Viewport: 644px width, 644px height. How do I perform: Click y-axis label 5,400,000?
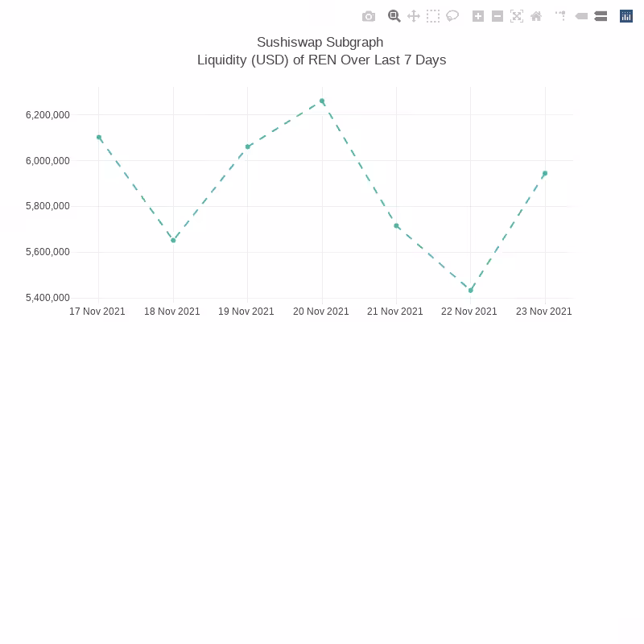pos(47,298)
